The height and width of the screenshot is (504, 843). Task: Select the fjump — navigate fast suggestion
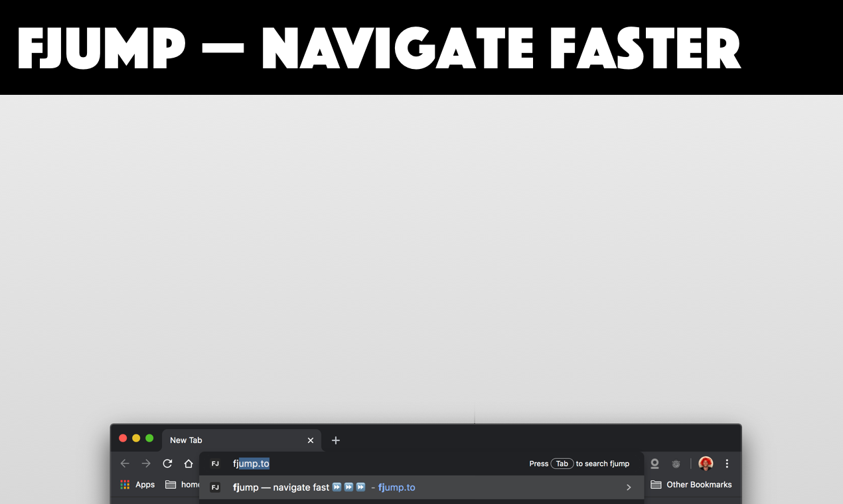coord(421,487)
